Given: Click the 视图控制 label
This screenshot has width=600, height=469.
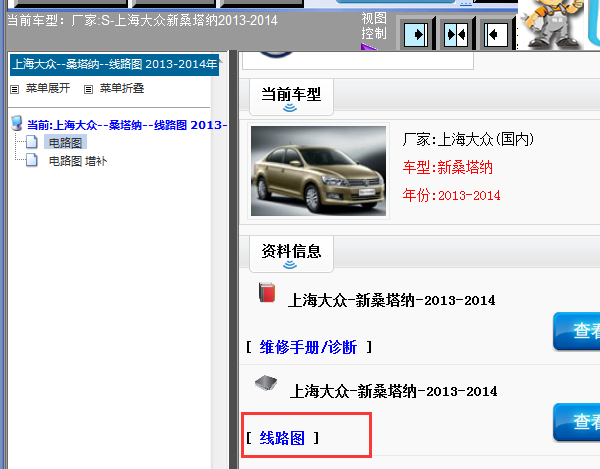Looking at the screenshot, I should [x=374, y=26].
